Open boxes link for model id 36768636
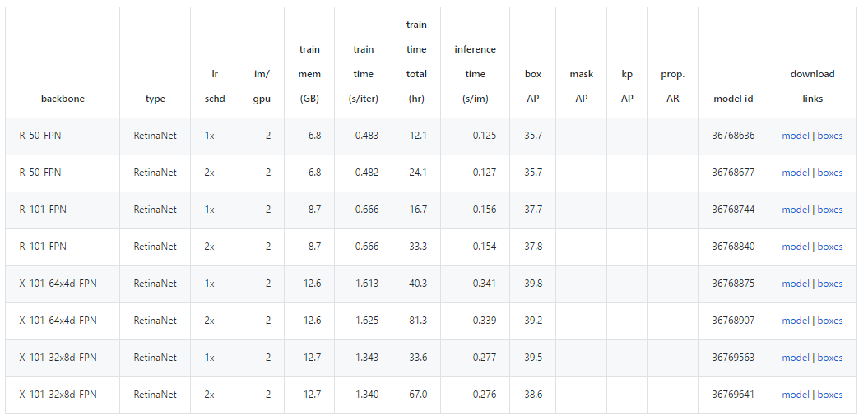 [x=829, y=136]
